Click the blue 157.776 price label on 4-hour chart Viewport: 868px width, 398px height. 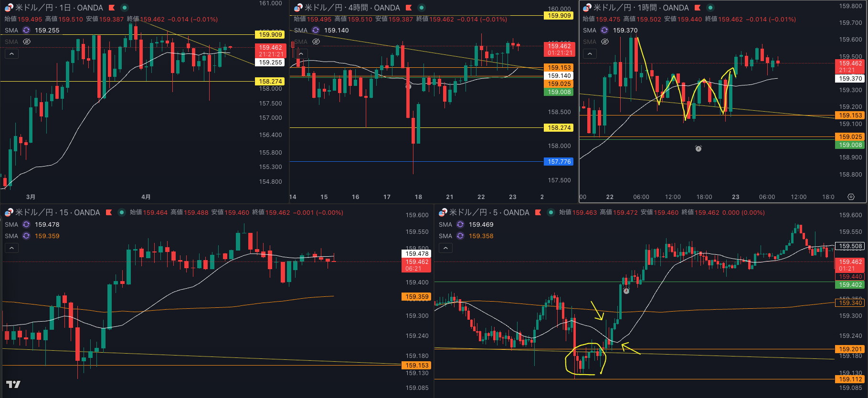[x=559, y=162]
